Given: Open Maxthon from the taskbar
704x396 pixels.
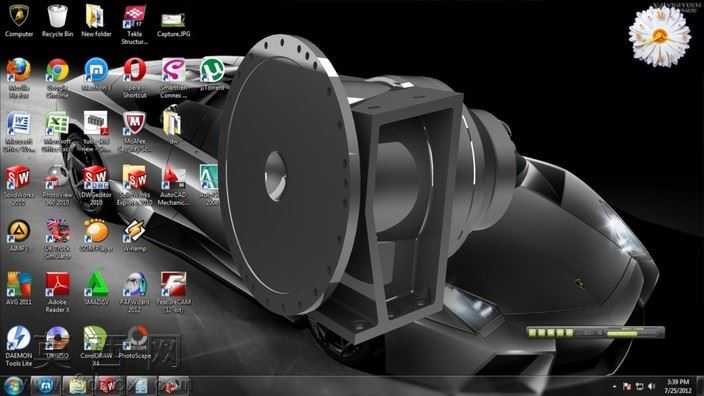Looking at the screenshot, I should [x=45, y=386].
